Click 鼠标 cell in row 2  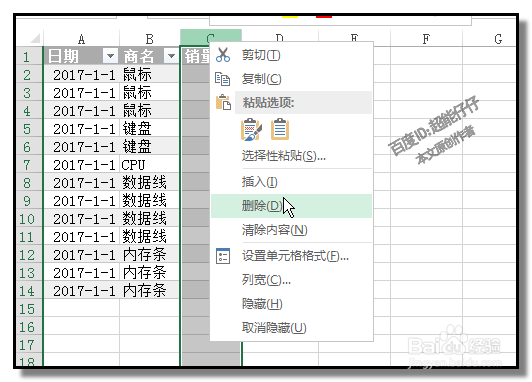(150, 75)
